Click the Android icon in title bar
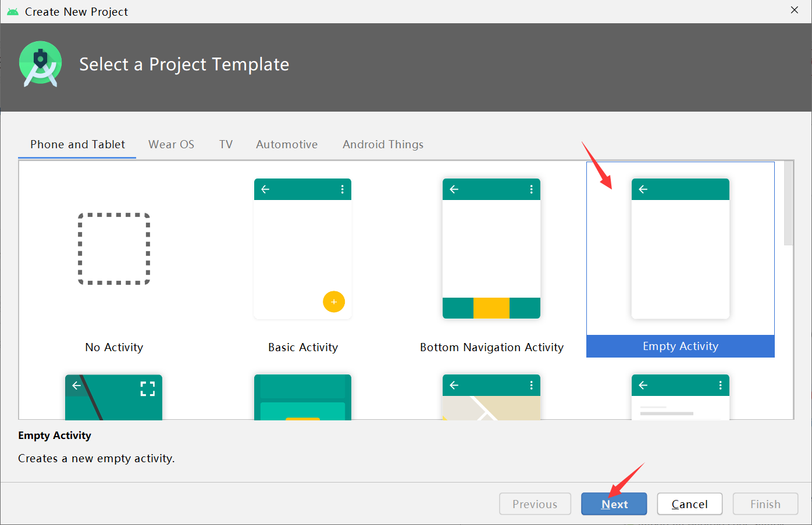 pos(13,12)
